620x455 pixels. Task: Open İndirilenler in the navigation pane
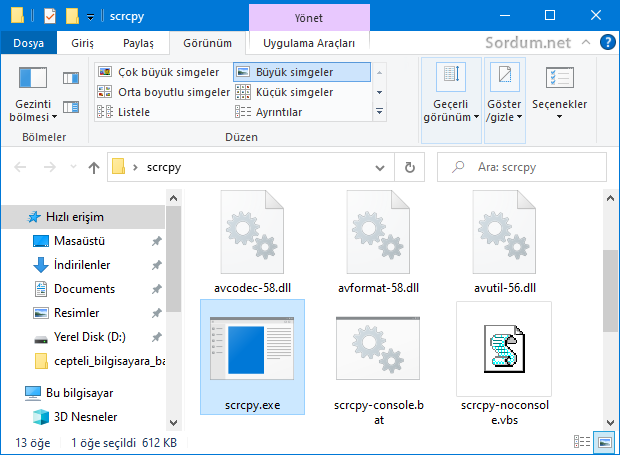pyautogui.click(x=82, y=265)
